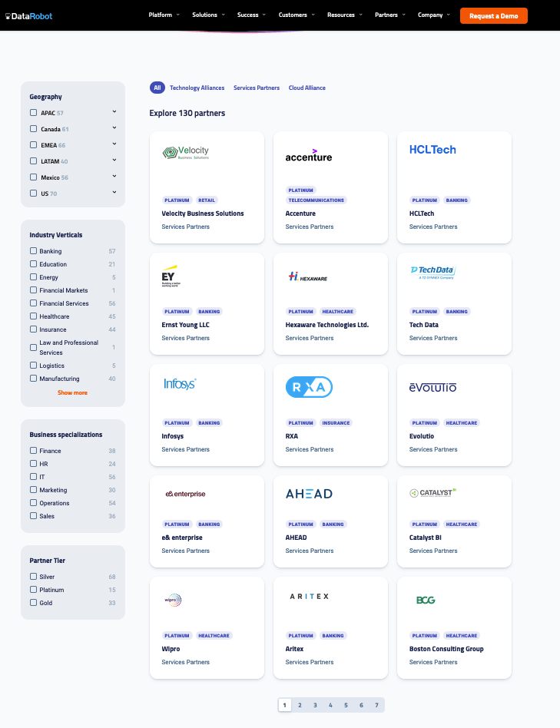Image resolution: width=560 pixels, height=728 pixels.
Task: Expand the LATAM region chevron
Action: pyautogui.click(x=114, y=160)
